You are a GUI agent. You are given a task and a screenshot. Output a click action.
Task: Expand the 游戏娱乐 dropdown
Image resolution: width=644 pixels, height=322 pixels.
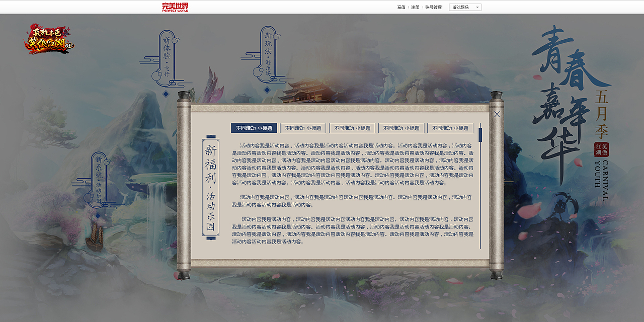465,7
